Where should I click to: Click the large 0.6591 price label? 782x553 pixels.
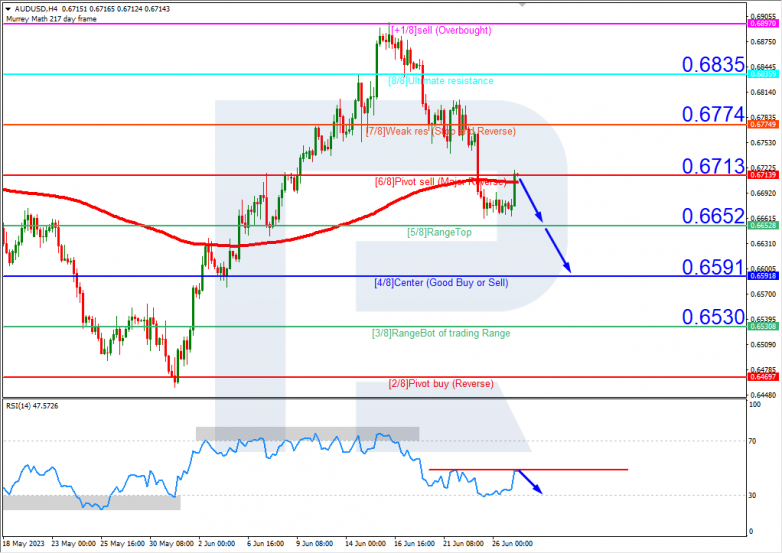click(x=713, y=267)
